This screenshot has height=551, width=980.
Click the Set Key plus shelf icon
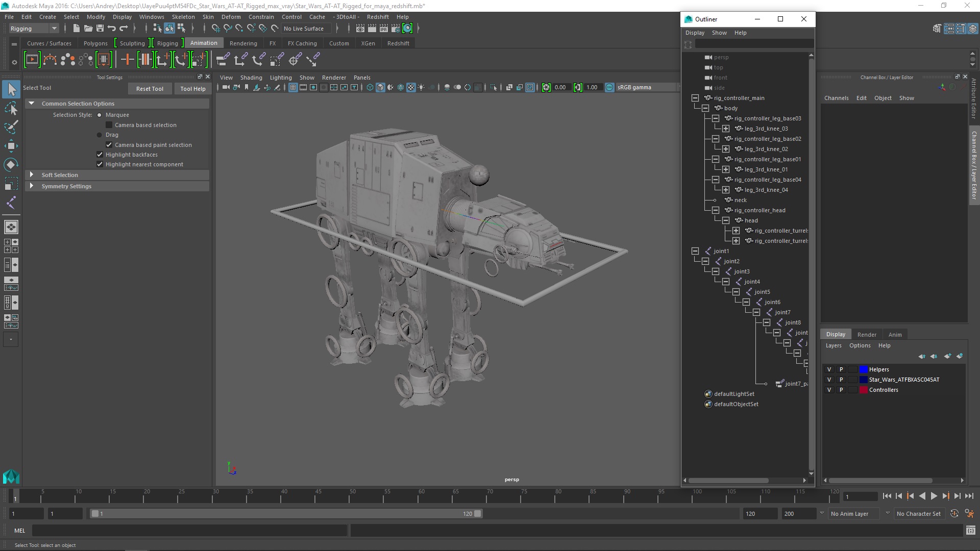(x=127, y=60)
